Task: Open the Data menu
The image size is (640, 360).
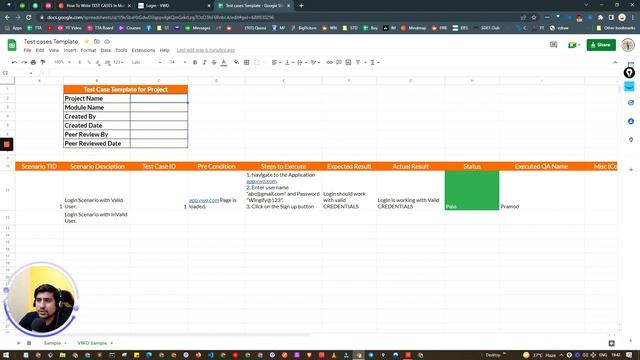Action: pos(106,50)
